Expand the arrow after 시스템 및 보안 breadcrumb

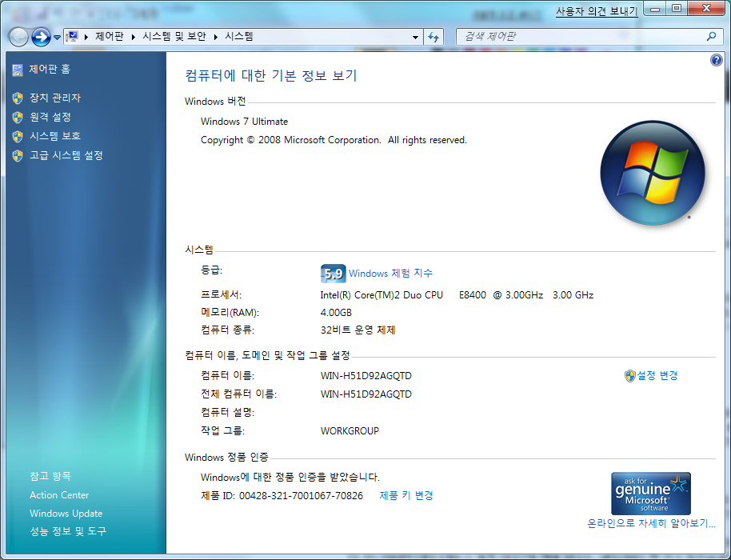(x=215, y=37)
